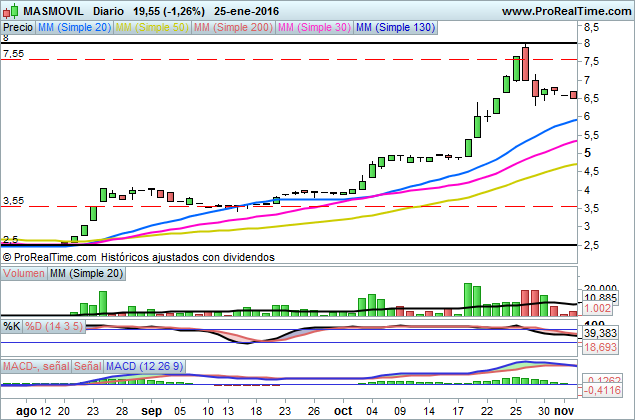Click the www.ProRealTime.com link
635x420 pixels.
tap(567, 11)
